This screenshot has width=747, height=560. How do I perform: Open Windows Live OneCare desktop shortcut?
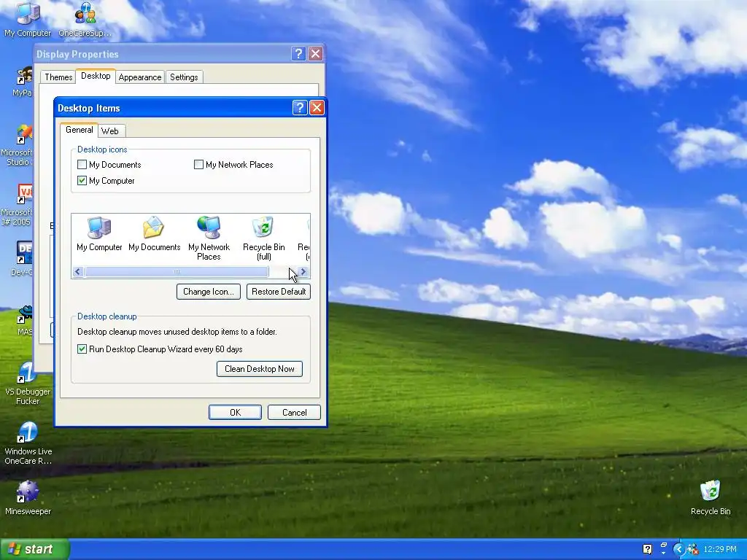28,443
